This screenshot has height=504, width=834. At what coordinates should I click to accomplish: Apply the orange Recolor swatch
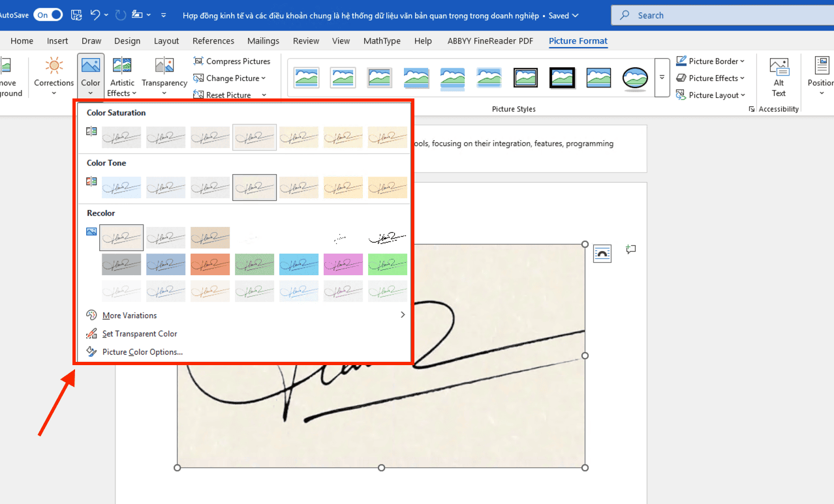pos(210,265)
